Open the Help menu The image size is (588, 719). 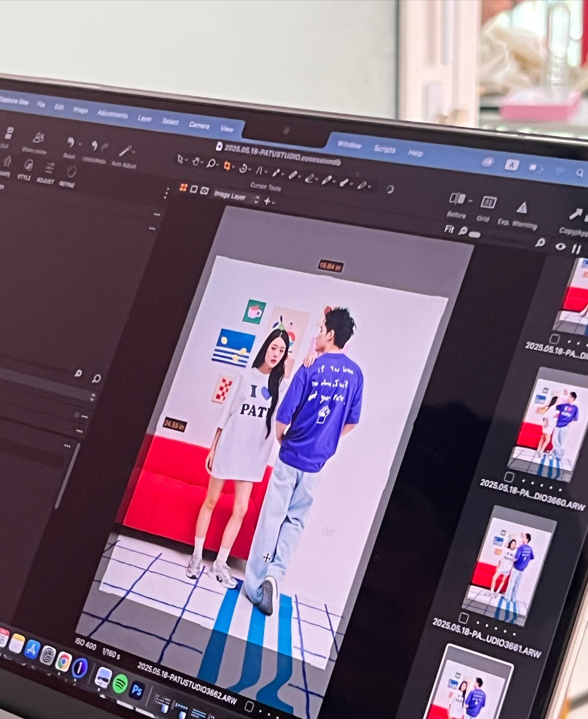416,153
